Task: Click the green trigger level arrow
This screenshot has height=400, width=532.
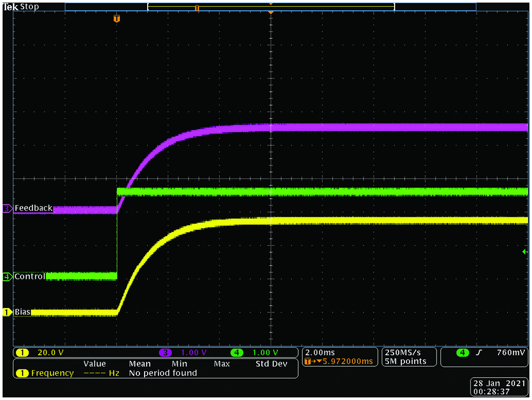Action: coord(525,251)
